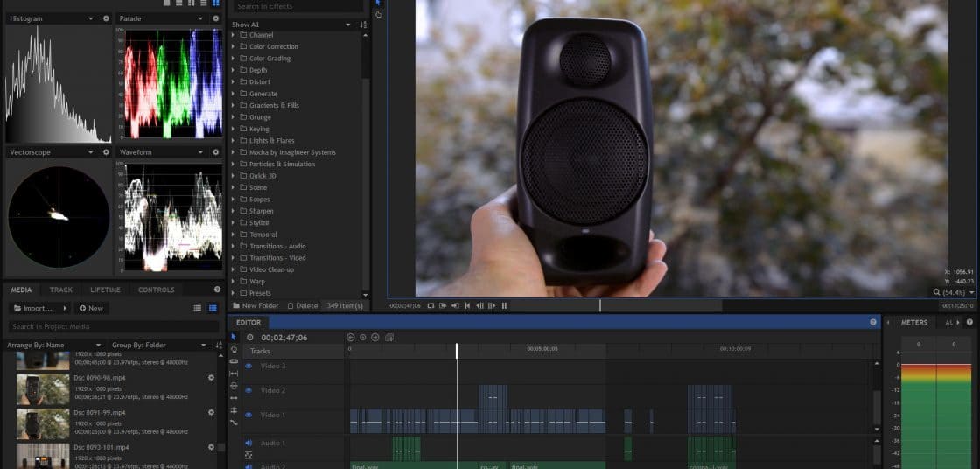Toggle Video 3 track visibility eye

point(248,366)
